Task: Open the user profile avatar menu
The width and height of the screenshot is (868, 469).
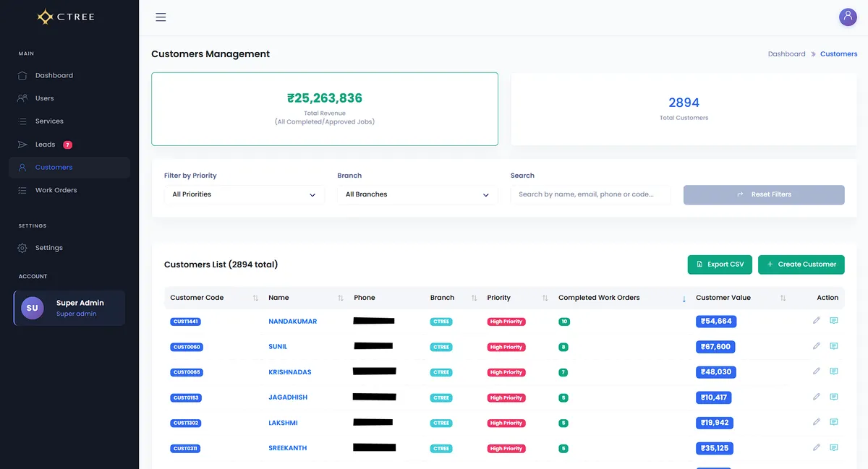Action: (x=848, y=17)
